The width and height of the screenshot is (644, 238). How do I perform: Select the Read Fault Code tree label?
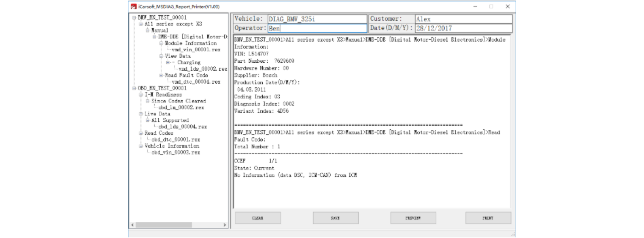pyautogui.click(x=186, y=75)
